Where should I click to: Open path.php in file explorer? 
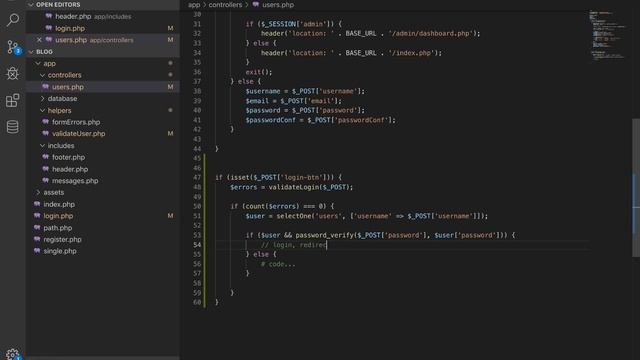click(x=103, y=228)
